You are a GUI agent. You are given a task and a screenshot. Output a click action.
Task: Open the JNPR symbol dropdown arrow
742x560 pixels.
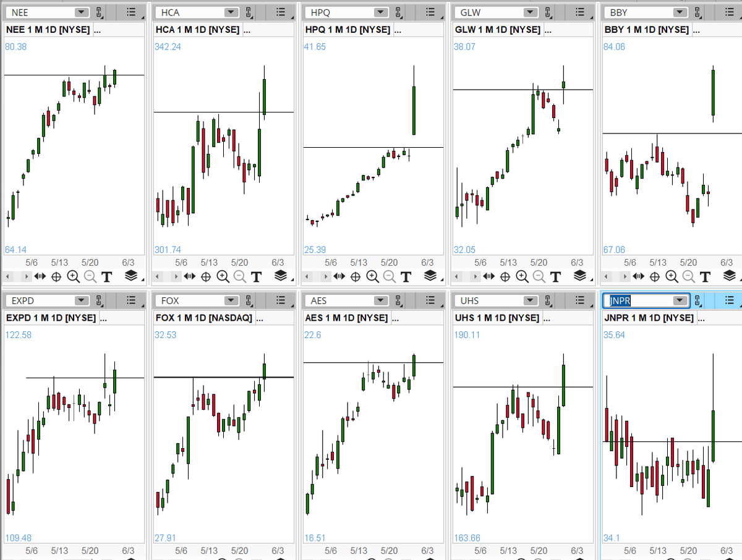[680, 301]
